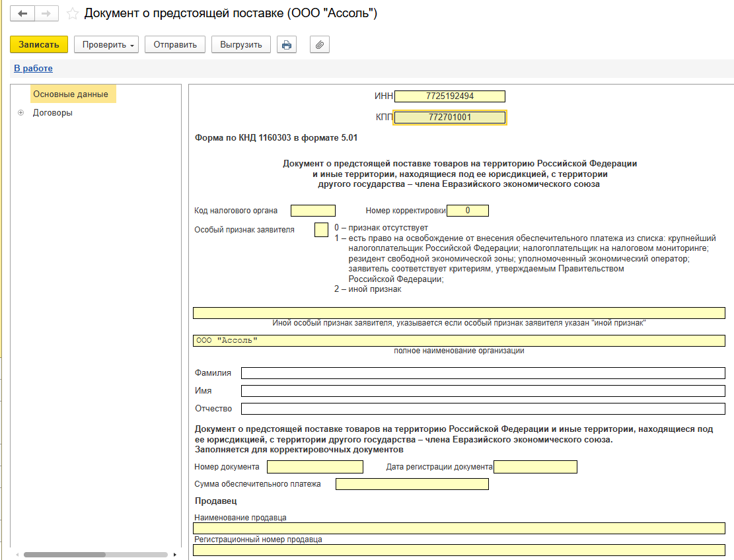Expand the Договоры tree node
Screen dimensions: 734x560
click(20, 113)
